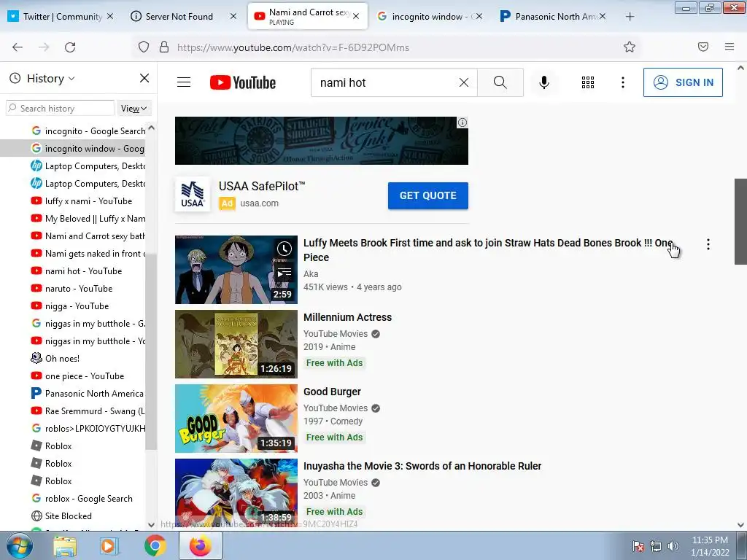Open the volume speaker tray icon
Viewport: 747px width, 560px height.
click(673, 546)
